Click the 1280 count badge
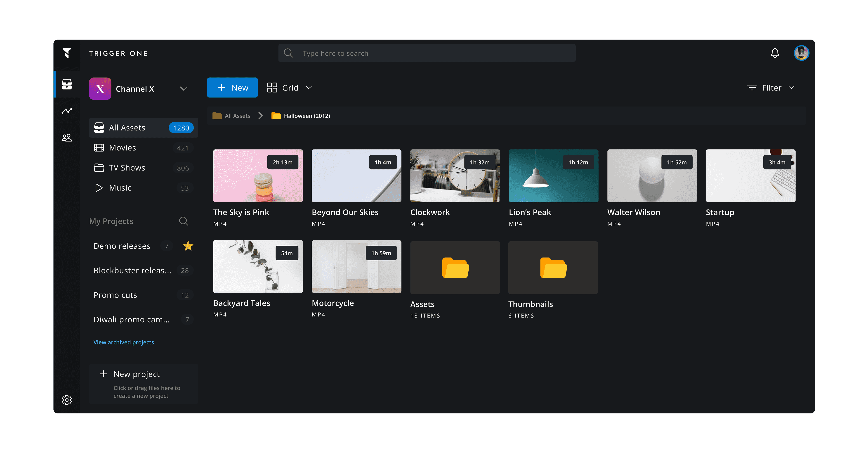Screen dimensions: 868x453 181,128
